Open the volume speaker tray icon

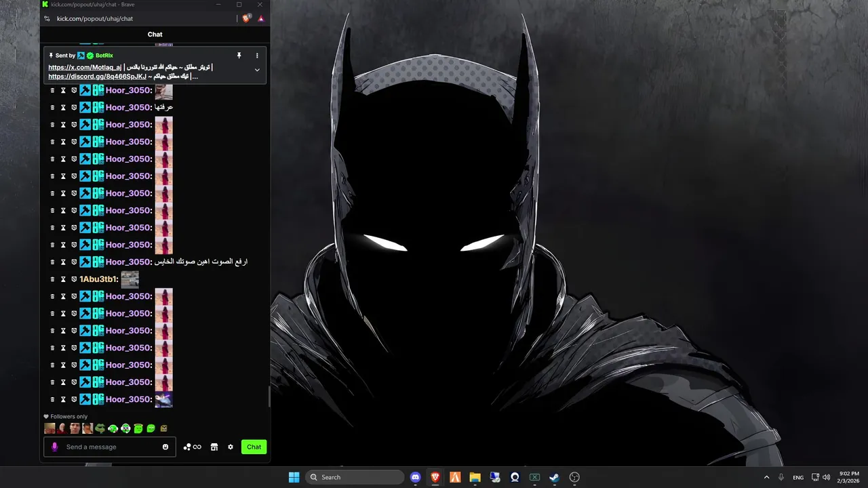pyautogui.click(x=826, y=477)
